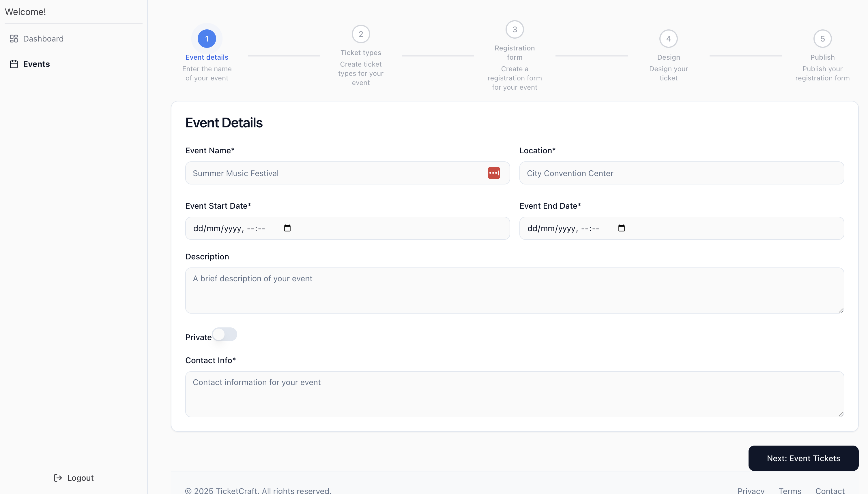Click the Next: Event Tickets button
868x494 pixels.
pos(803,458)
